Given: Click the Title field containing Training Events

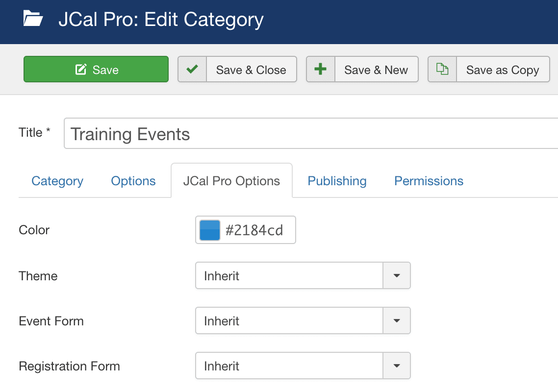Looking at the screenshot, I should pyautogui.click(x=311, y=133).
